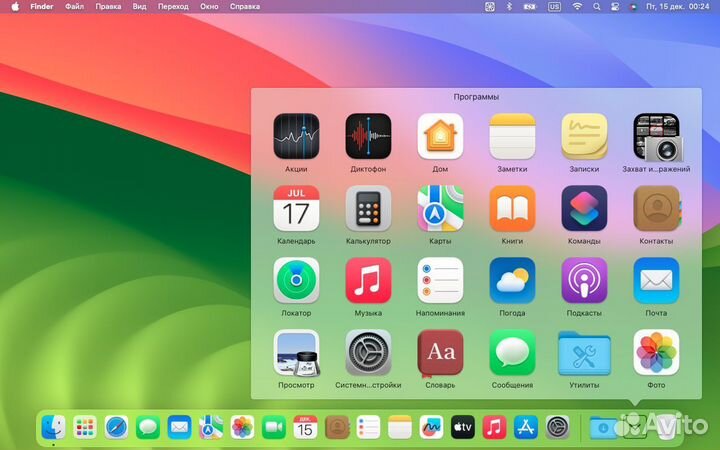
Task: Open Messages from the Dock
Action: click(148, 427)
